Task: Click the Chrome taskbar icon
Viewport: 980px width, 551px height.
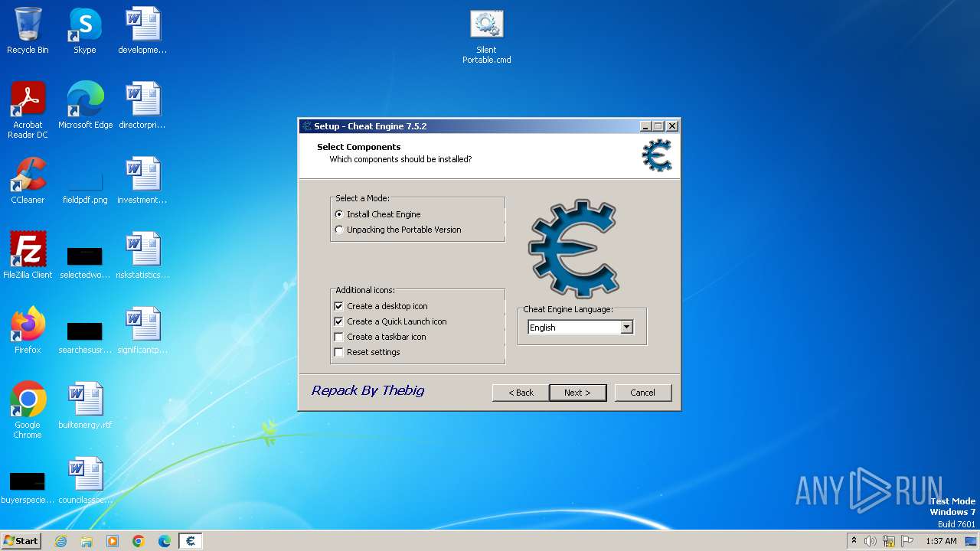Action: click(139, 541)
